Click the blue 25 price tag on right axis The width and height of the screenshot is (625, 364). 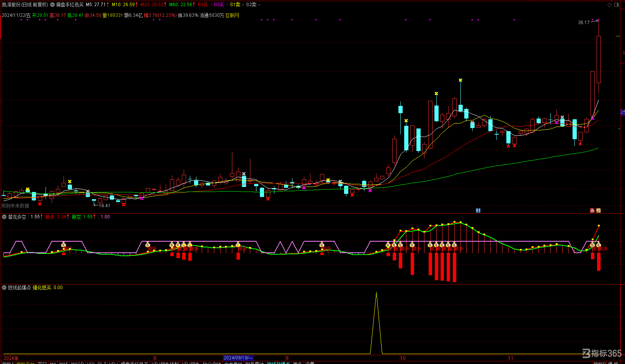click(x=623, y=112)
